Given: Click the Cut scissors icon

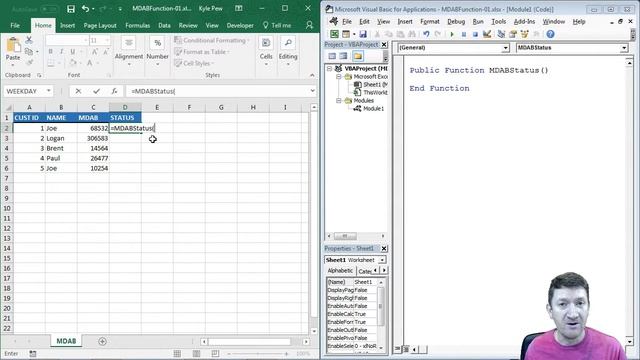Looking at the screenshot, I should pos(29,40).
